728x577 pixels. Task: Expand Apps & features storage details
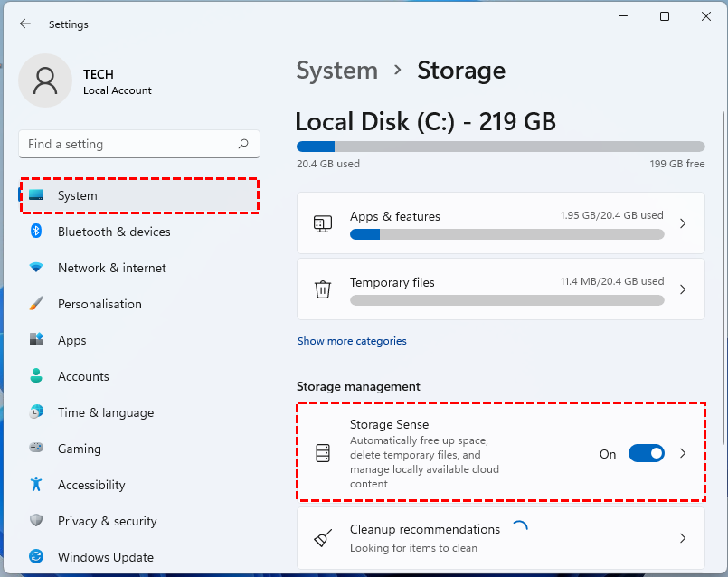[x=683, y=223]
